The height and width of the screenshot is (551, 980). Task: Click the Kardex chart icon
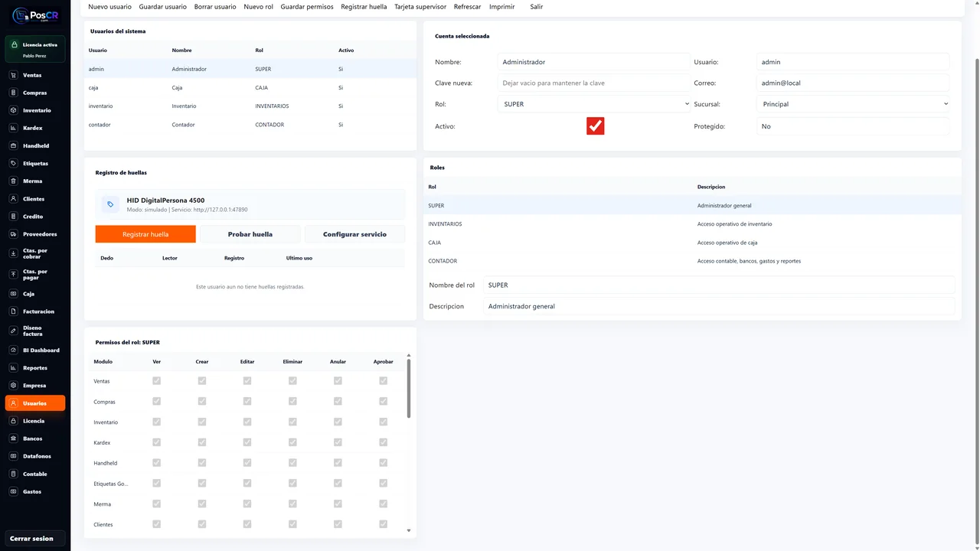[14, 128]
